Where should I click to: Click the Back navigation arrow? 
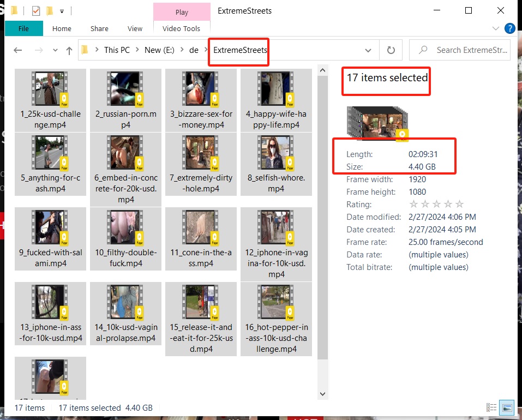click(x=18, y=50)
